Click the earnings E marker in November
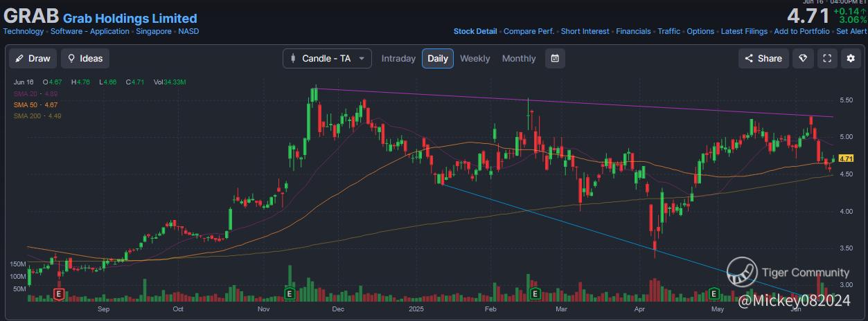 288,295
